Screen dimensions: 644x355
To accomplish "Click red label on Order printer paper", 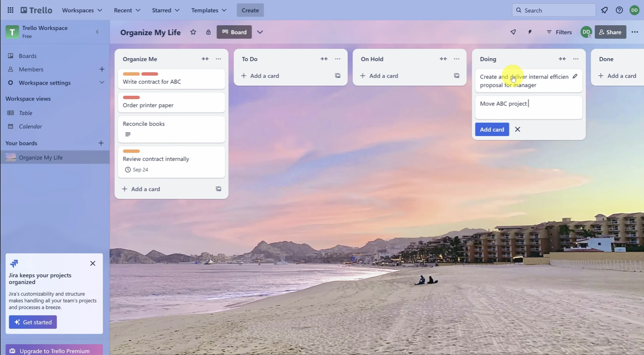I will click(132, 98).
